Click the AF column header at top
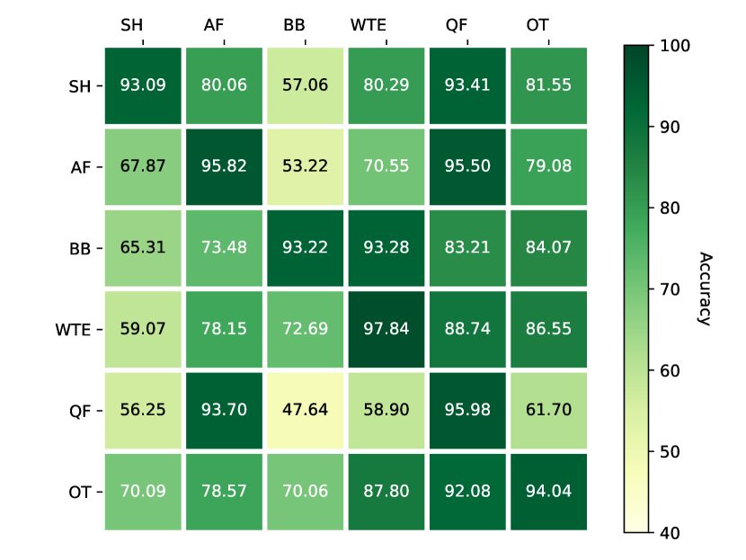 (x=214, y=25)
